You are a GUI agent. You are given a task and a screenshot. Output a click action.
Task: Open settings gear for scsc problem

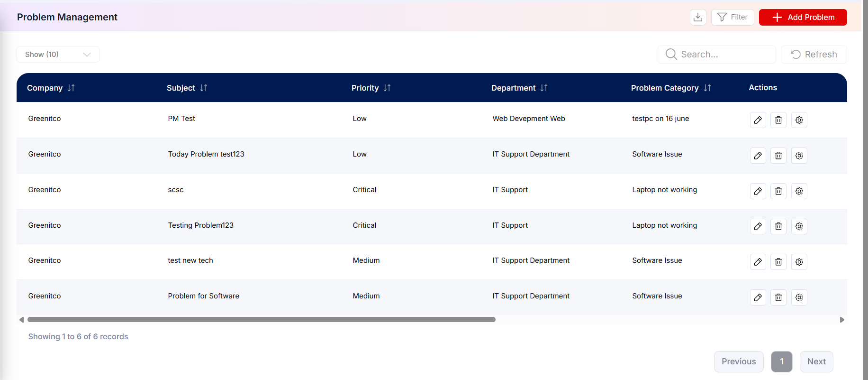[799, 191]
